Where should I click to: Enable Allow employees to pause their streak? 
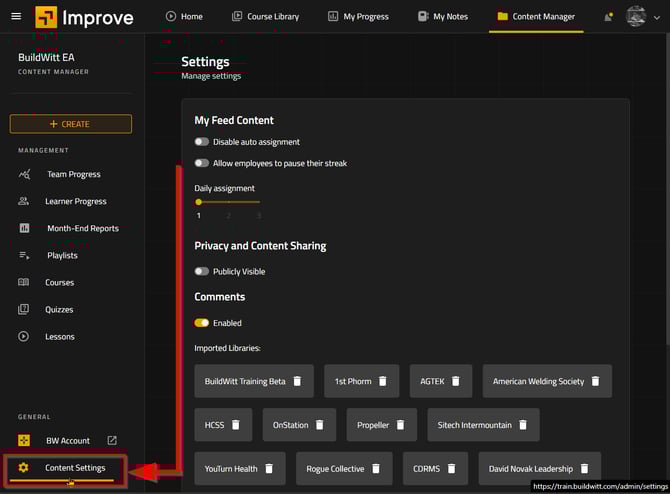[202, 163]
